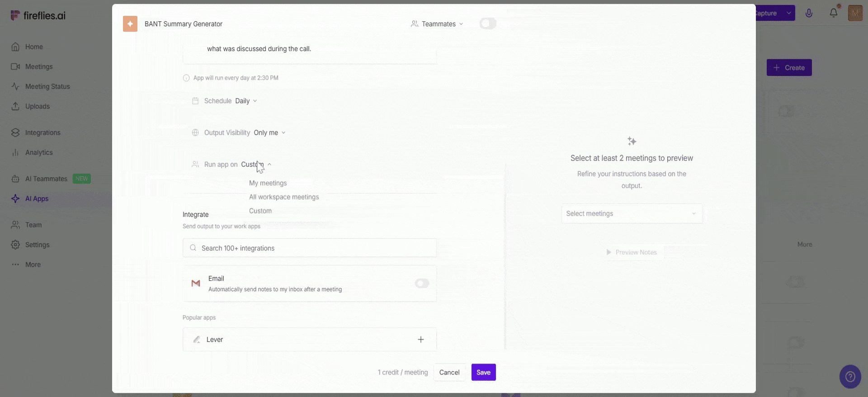
Task: Click the orange BANT app icon
Action: point(130,24)
